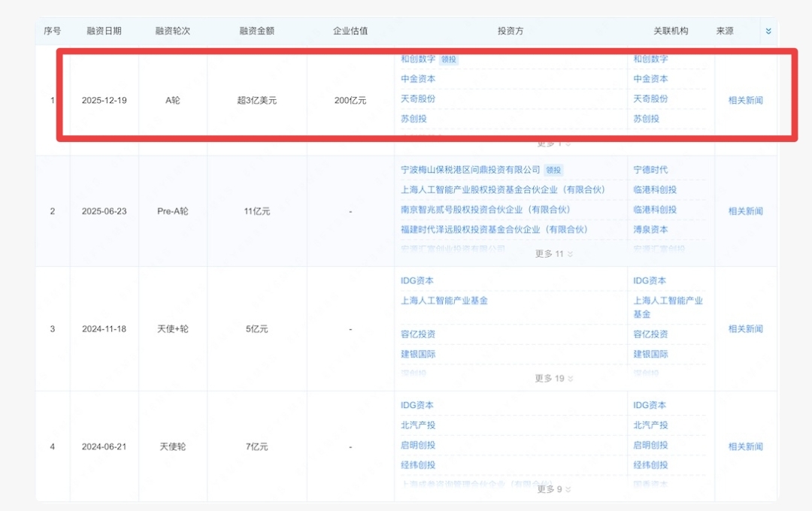Screen dimensions: 812x511
Task: Expand 更多 9 investors in 天使轮 row
Action: pos(553,489)
